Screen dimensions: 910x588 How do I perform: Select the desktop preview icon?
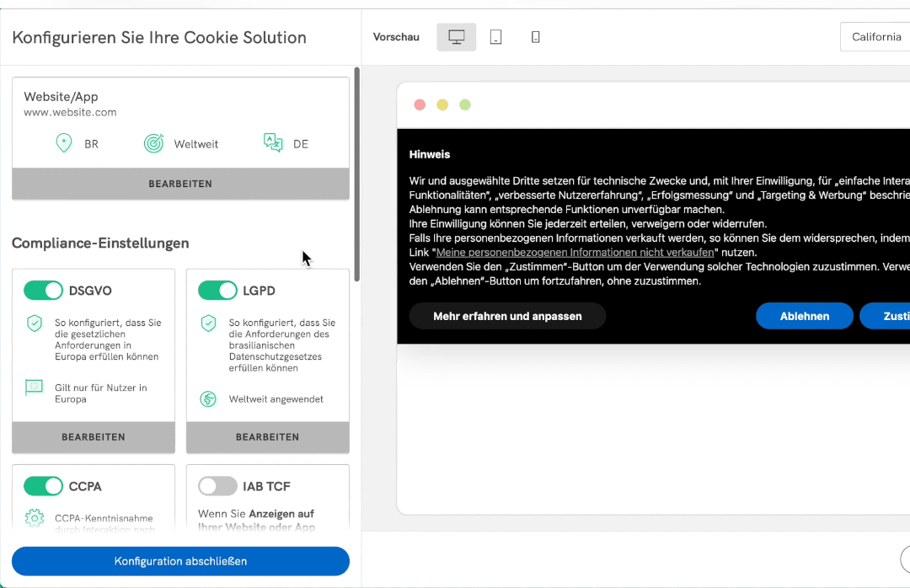(x=457, y=37)
